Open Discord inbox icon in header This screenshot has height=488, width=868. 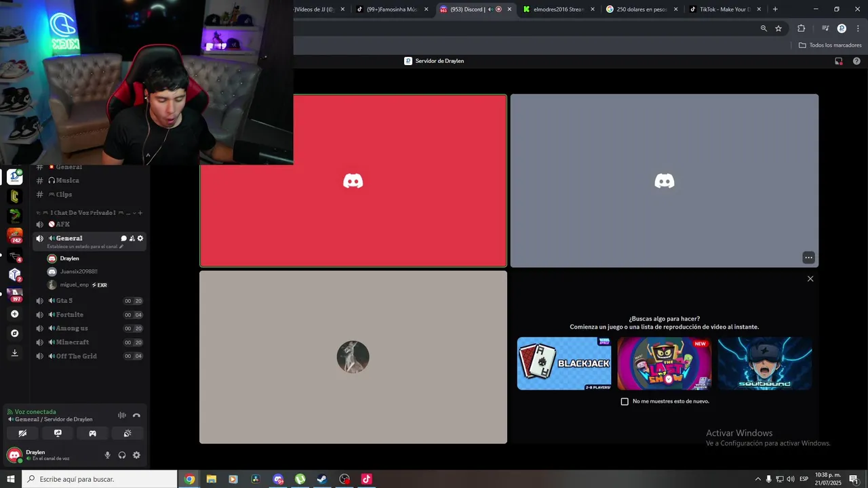(839, 61)
